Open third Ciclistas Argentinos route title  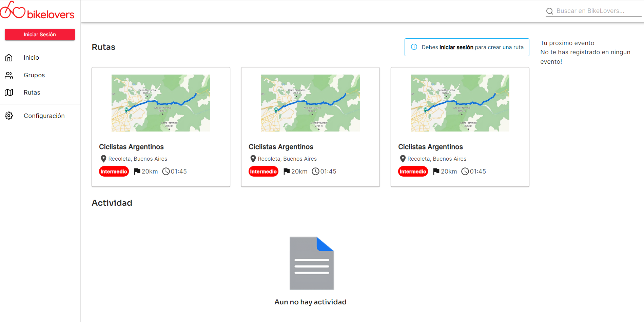pos(430,147)
